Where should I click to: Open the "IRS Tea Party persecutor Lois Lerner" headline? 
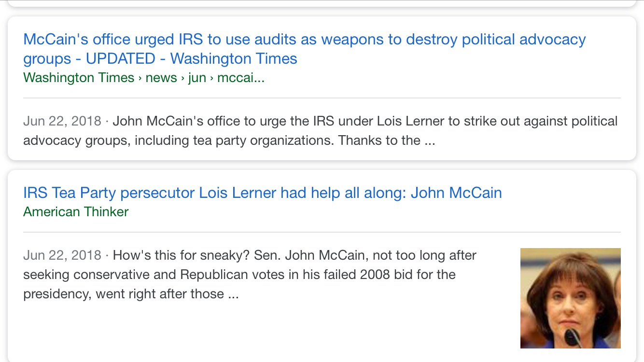[x=263, y=193]
